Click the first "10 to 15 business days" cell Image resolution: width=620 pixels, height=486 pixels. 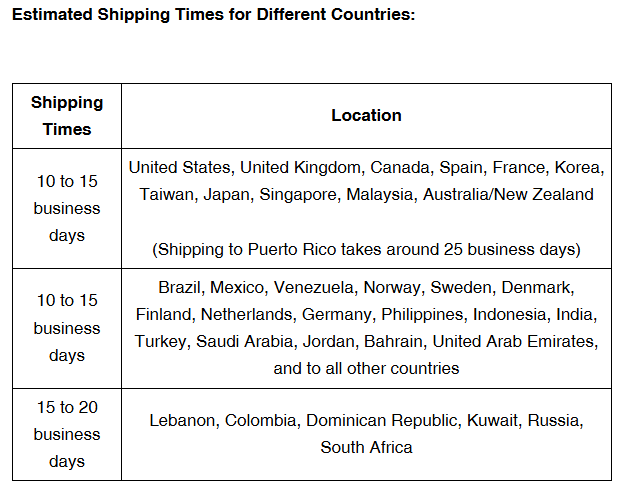(67, 208)
